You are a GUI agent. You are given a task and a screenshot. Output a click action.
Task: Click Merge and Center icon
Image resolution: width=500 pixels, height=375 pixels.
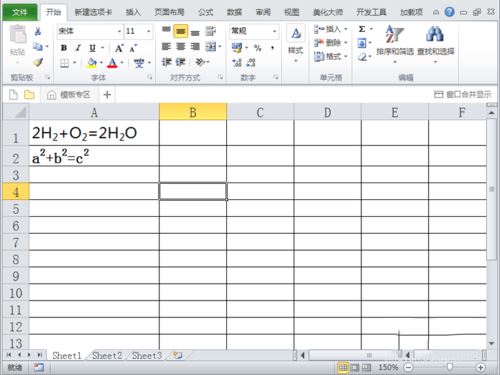pos(211,47)
